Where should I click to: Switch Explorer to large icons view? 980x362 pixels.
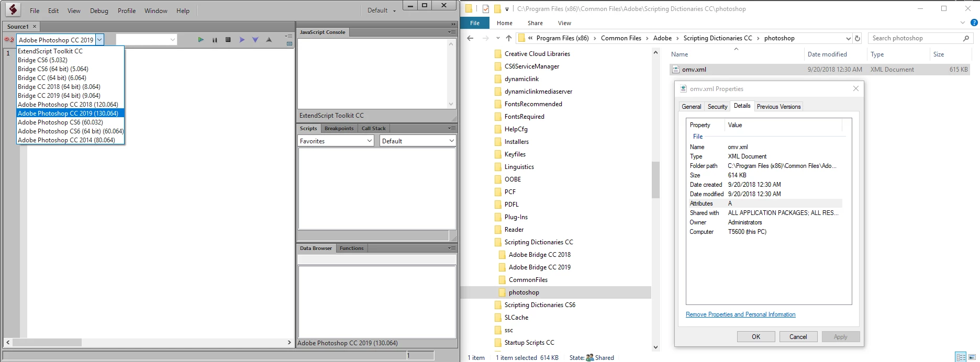click(972, 357)
